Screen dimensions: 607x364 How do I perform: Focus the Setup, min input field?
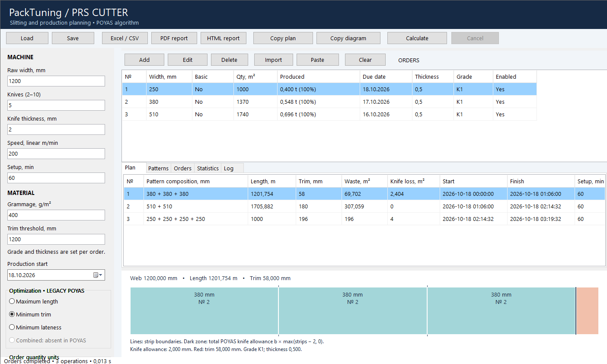[56, 178]
